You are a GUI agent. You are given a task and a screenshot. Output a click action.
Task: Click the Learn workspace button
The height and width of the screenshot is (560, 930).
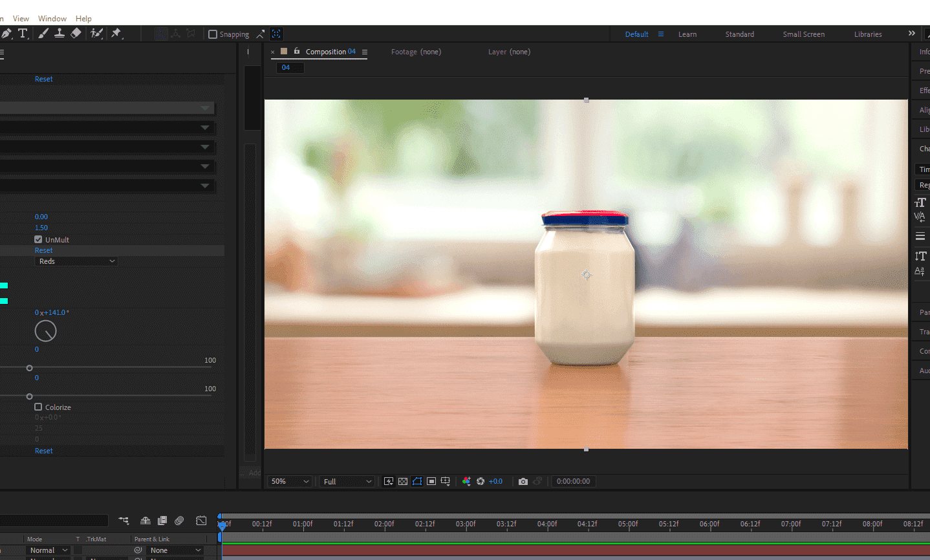(687, 34)
